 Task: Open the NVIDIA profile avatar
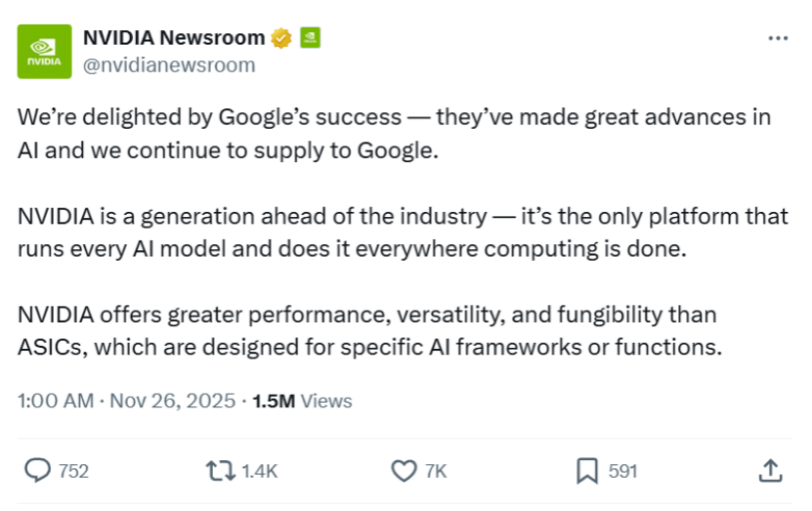pos(44,51)
